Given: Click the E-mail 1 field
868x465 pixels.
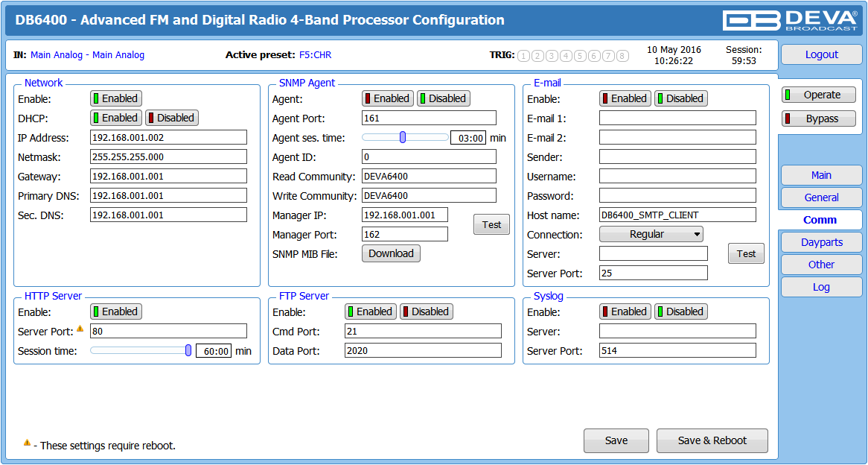Looking at the screenshot, I should [677, 118].
